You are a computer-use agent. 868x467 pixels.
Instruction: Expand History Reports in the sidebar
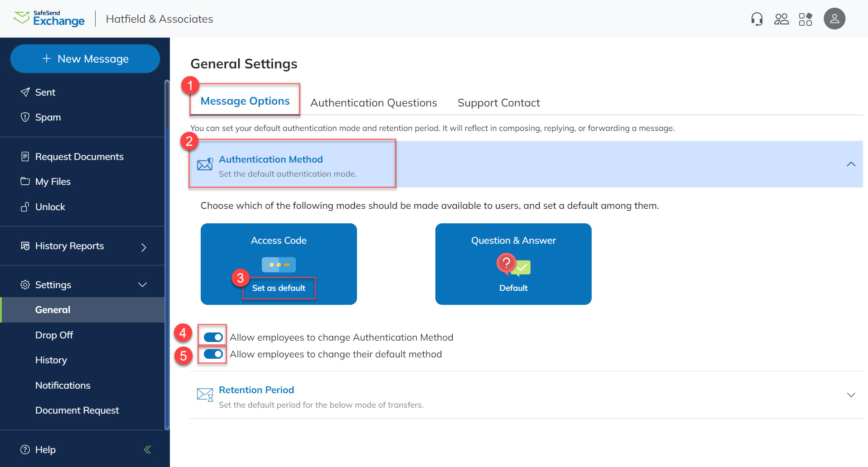tap(143, 247)
